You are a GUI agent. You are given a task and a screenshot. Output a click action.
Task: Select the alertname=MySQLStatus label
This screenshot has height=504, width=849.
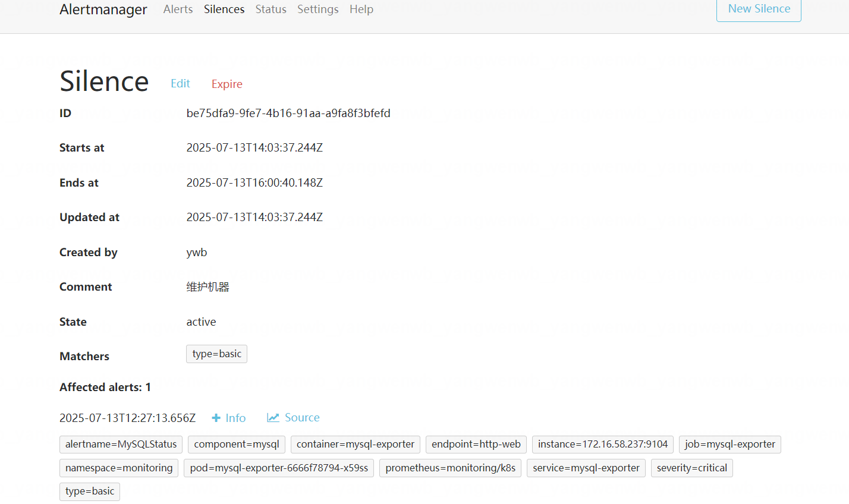coord(121,445)
